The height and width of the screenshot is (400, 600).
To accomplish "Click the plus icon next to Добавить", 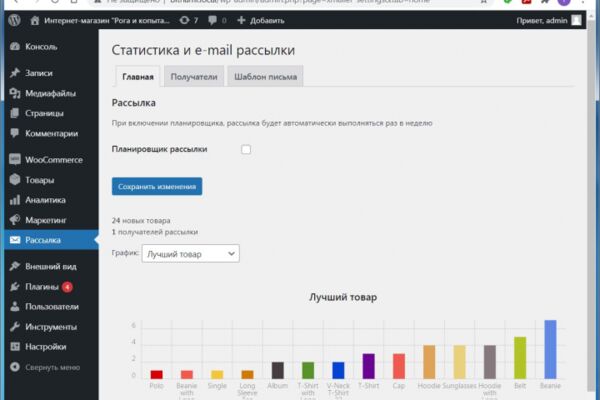I will pos(241,20).
